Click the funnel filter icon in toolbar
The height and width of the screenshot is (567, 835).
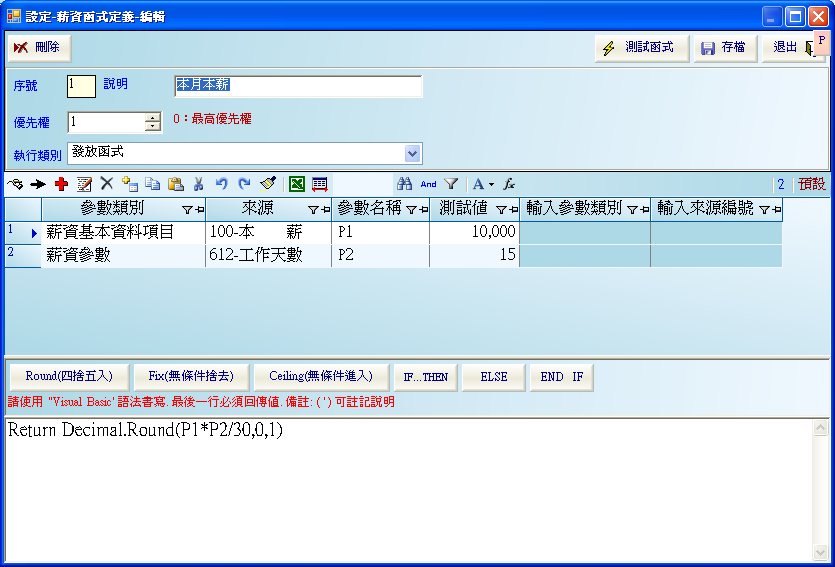[x=451, y=184]
